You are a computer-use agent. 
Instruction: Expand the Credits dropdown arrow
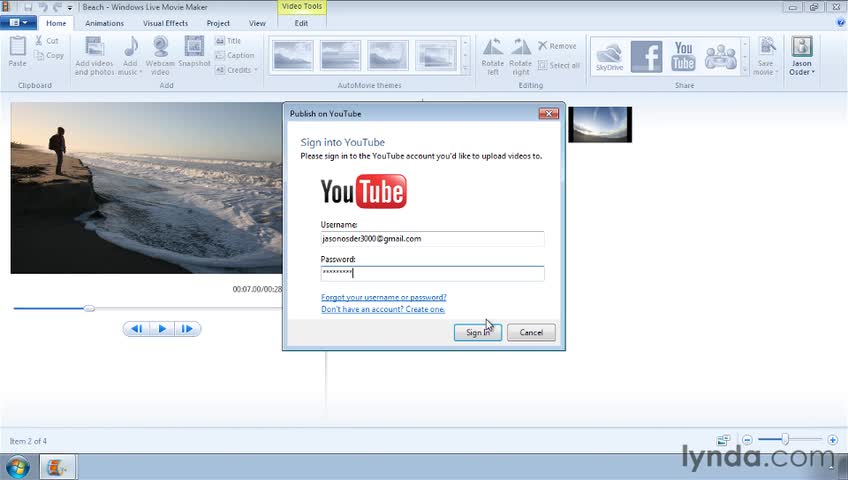pos(255,70)
